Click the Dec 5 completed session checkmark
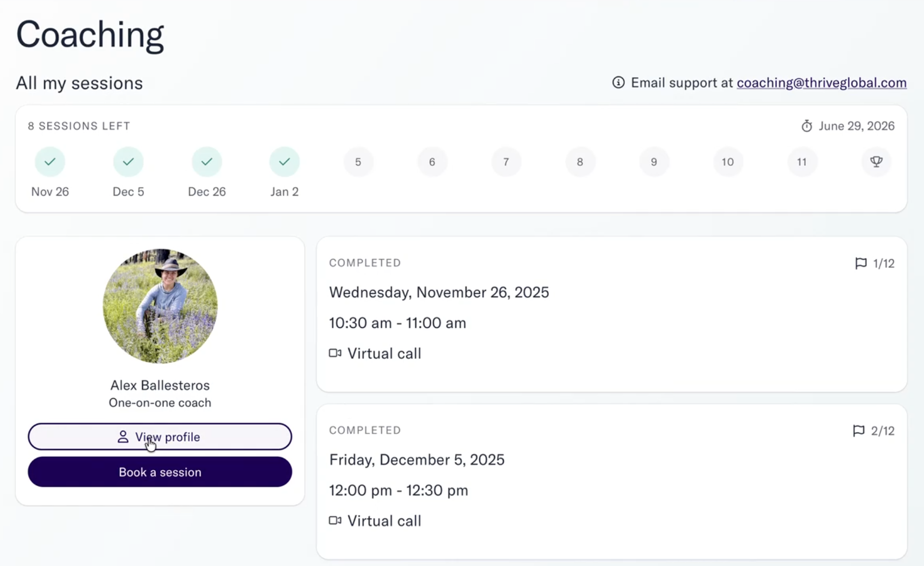Viewport: 924px width, 566px height. coord(128,162)
